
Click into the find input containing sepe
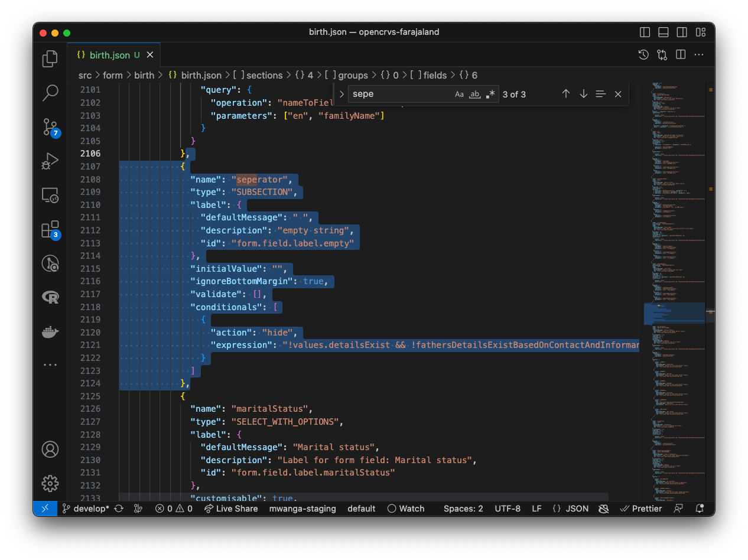pyautogui.click(x=399, y=94)
